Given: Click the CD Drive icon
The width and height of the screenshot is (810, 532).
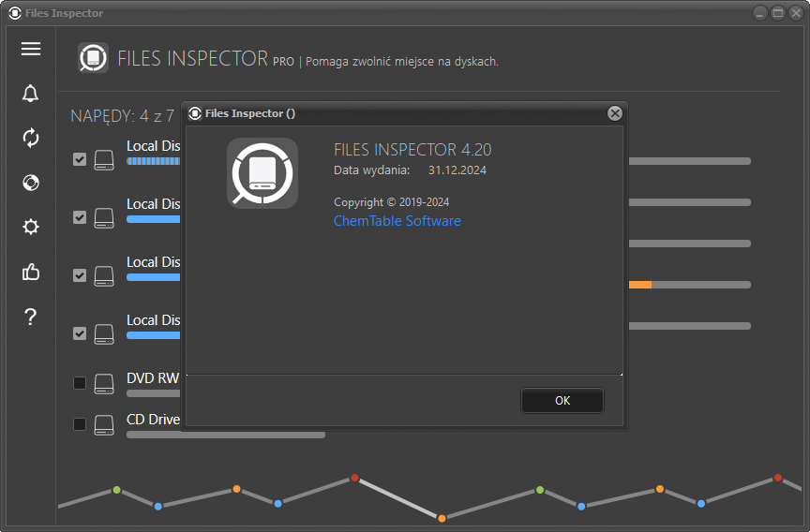Looking at the screenshot, I should [x=104, y=425].
